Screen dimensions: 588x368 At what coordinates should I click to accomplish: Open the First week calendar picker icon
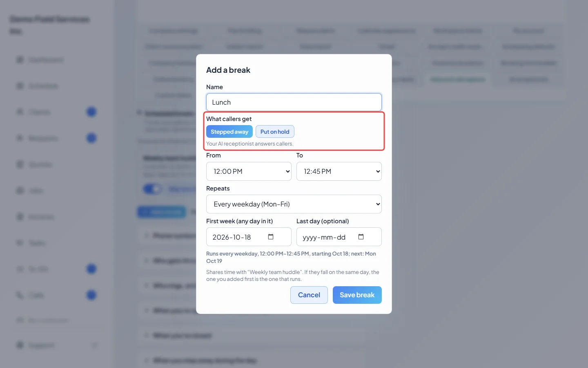270,237
